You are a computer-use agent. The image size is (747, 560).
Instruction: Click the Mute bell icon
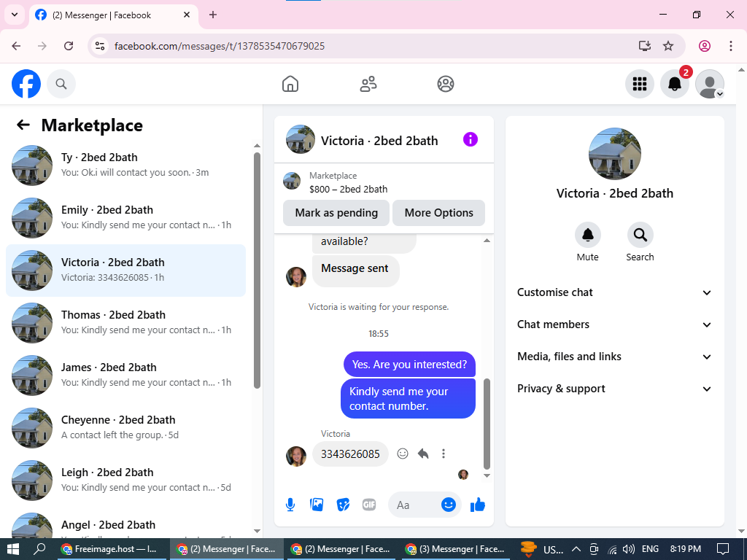click(x=587, y=235)
